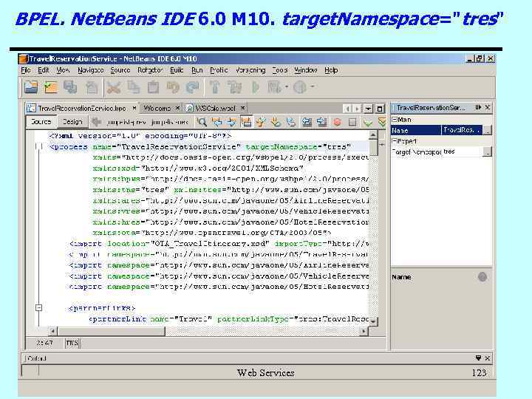Click the editor vertical scrollbar up arrow

(x=373, y=135)
